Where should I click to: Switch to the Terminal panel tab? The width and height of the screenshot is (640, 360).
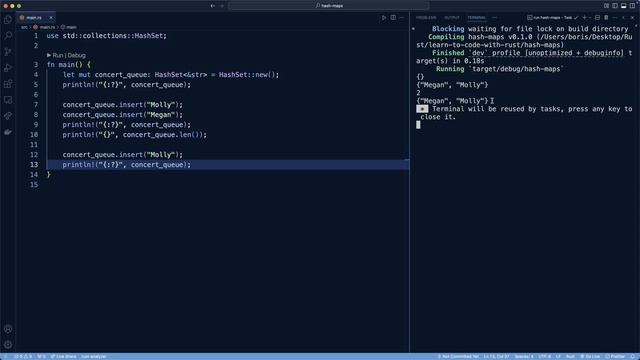[476, 18]
